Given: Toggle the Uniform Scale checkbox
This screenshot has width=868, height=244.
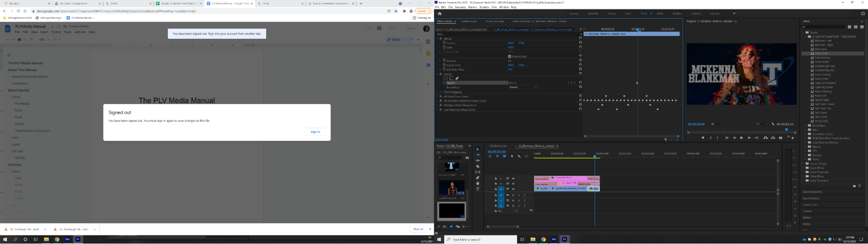Looking at the screenshot, I should [509, 56].
